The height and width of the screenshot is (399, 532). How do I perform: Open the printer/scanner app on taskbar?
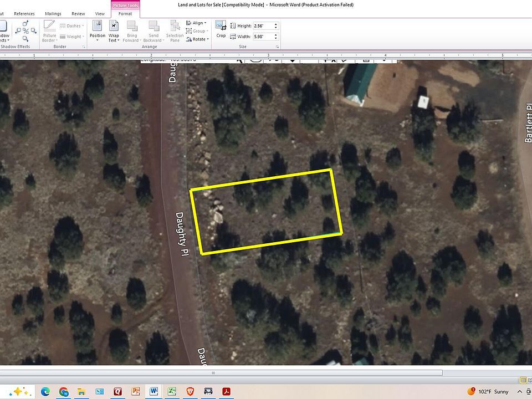point(208,392)
